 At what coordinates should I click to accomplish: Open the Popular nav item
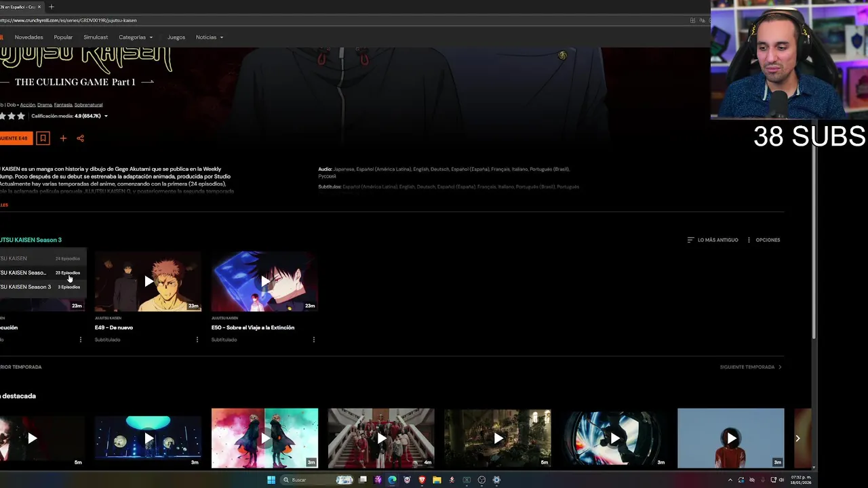(x=63, y=37)
